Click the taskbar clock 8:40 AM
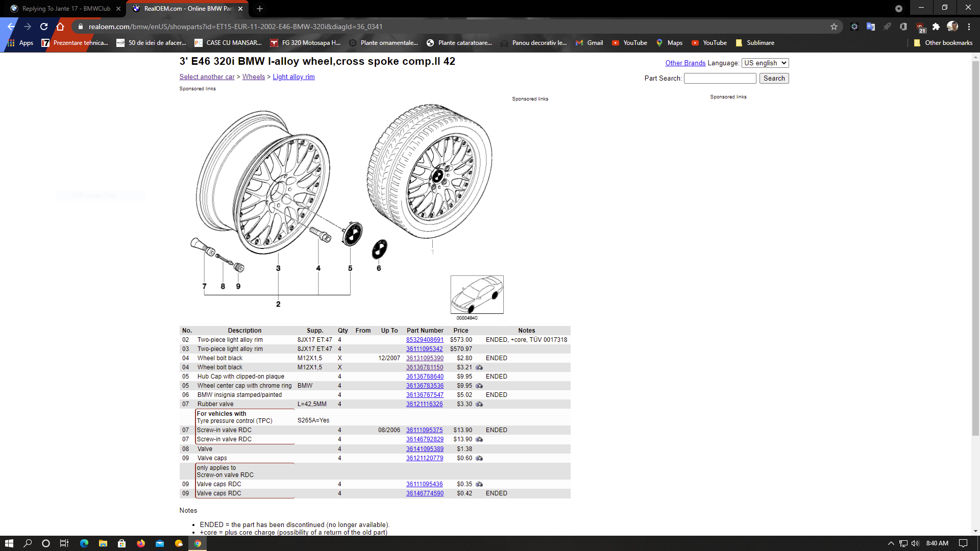The width and height of the screenshot is (980, 551). pos(937,543)
